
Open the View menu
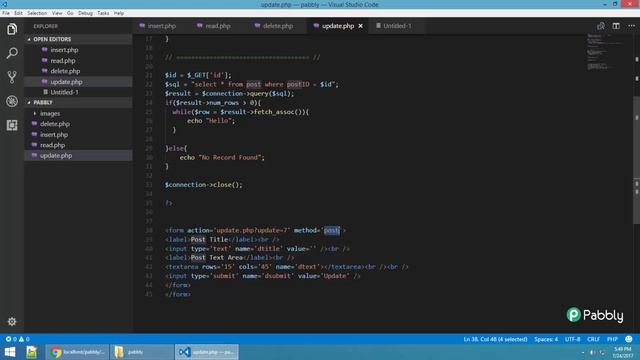[57, 13]
